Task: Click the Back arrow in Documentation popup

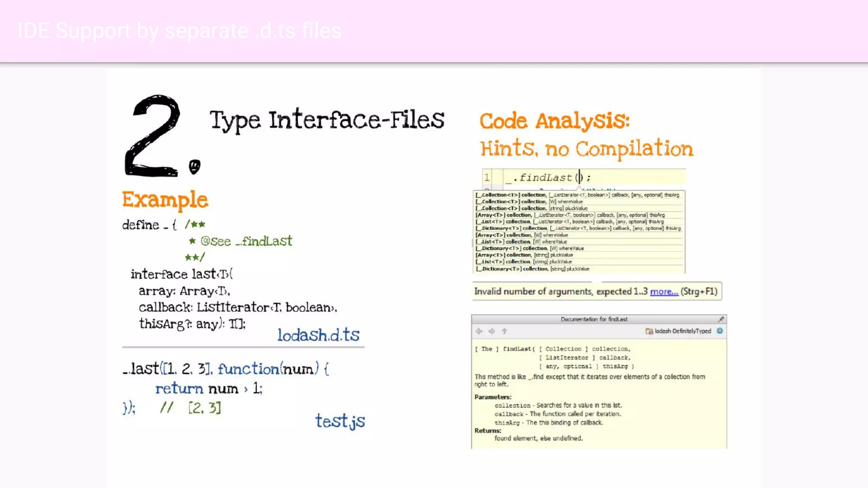Action: pyautogui.click(x=479, y=331)
